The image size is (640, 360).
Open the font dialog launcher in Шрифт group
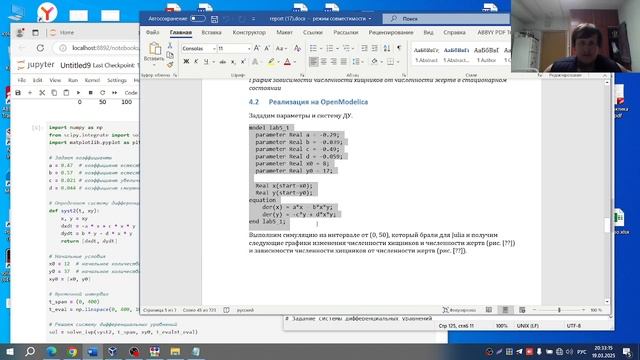(x=302, y=76)
